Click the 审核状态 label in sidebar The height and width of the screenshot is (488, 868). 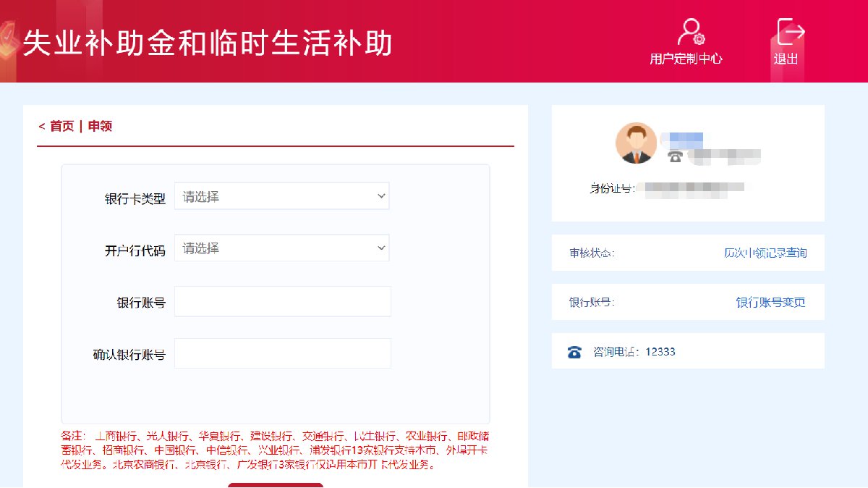pyautogui.click(x=592, y=253)
